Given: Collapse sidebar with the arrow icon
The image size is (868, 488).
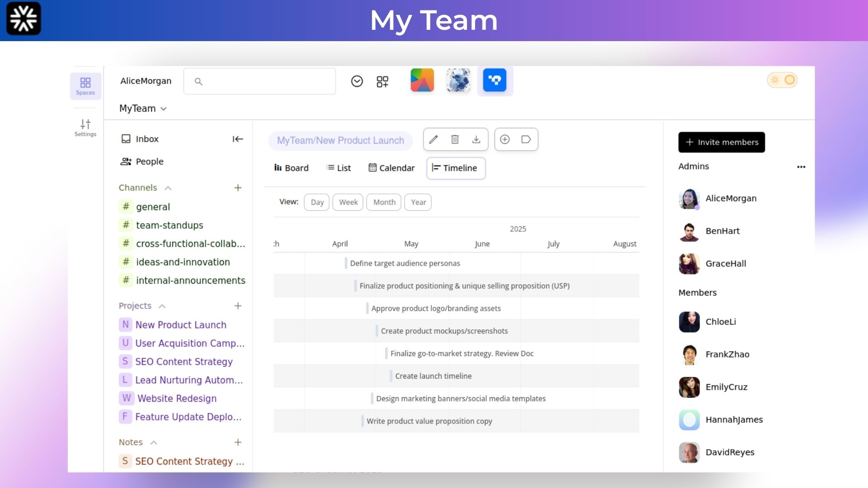Looking at the screenshot, I should (x=238, y=139).
